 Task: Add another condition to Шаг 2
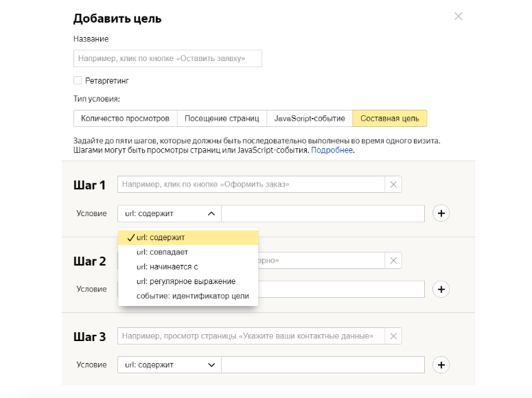pyautogui.click(x=441, y=289)
